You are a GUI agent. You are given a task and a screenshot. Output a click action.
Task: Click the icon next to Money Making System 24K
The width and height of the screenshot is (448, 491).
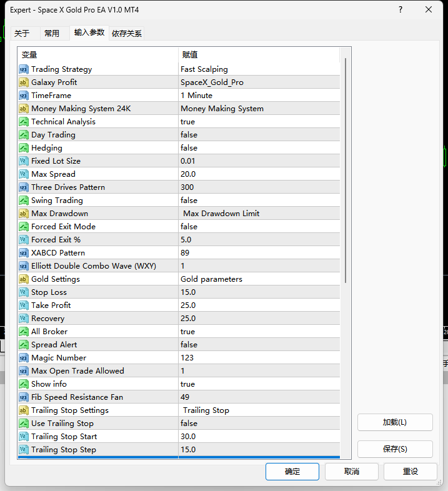(x=24, y=109)
